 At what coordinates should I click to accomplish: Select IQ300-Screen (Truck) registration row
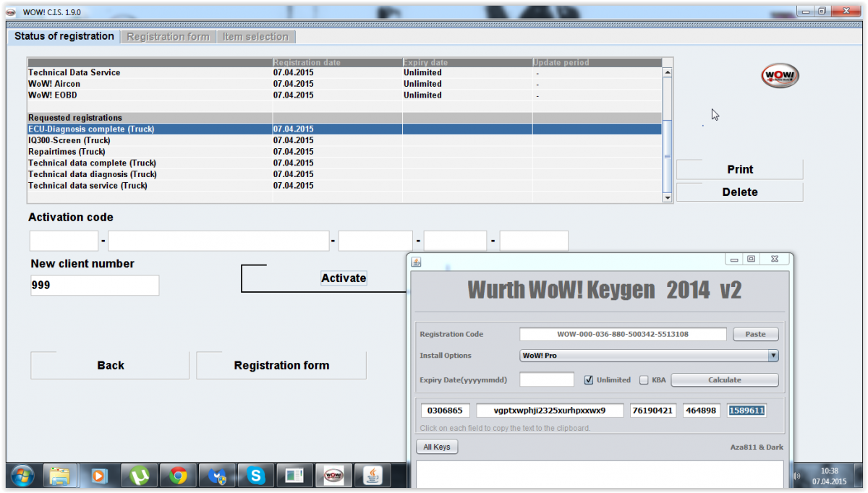click(145, 140)
